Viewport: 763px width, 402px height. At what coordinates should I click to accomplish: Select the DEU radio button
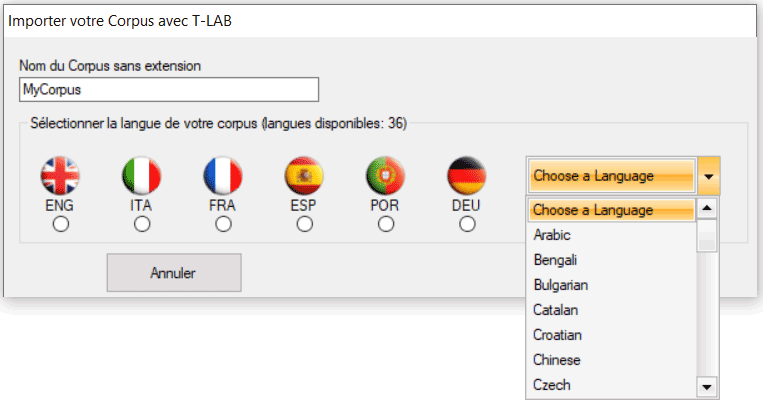467,224
